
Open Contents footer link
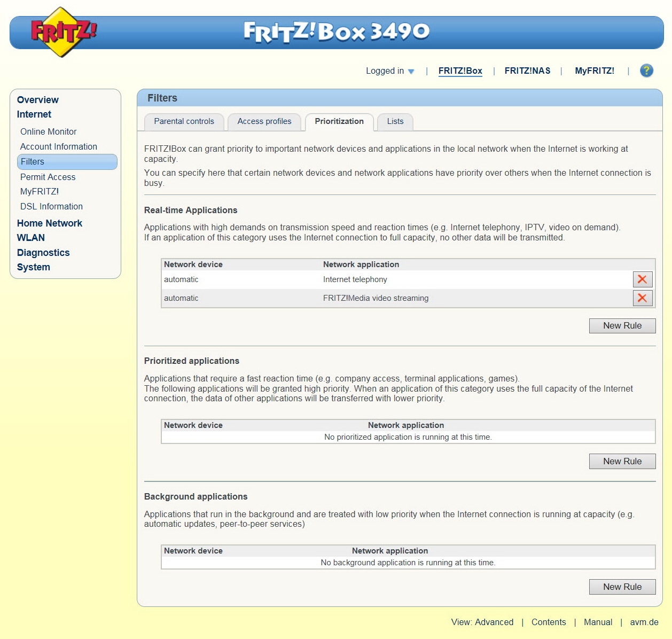pyautogui.click(x=549, y=622)
